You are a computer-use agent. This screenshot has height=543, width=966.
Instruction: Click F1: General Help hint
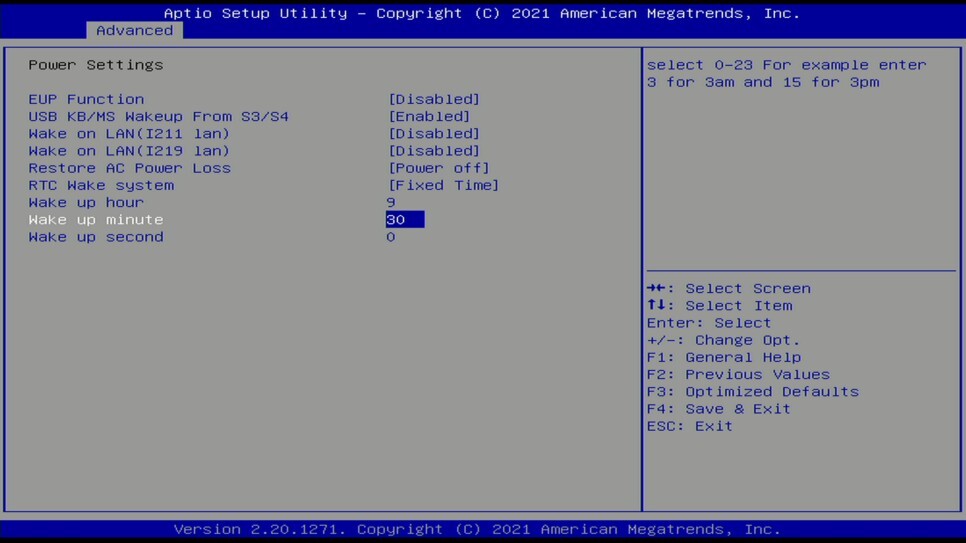724,357
